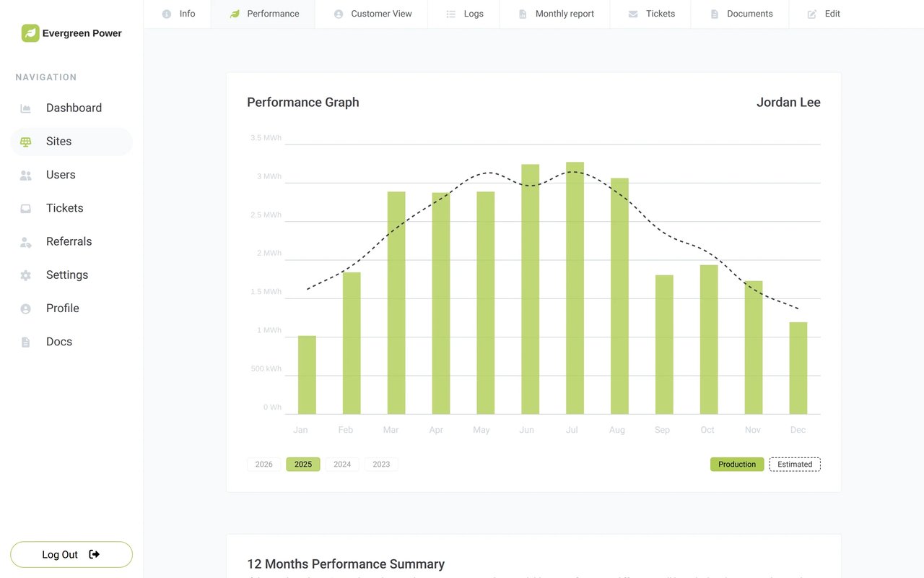This screenshot has height=578, width=924.
Task: Switch the graph to year 2023
Action: [x=381, y=465]
